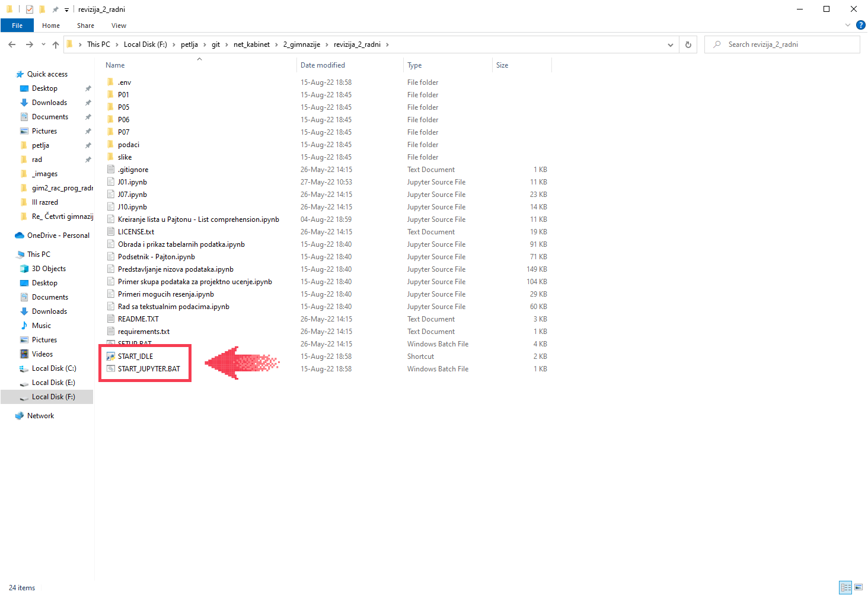Click the Back navigation arrow
The width and height of the screenshot is (868, 595).
tap(12, 44)
